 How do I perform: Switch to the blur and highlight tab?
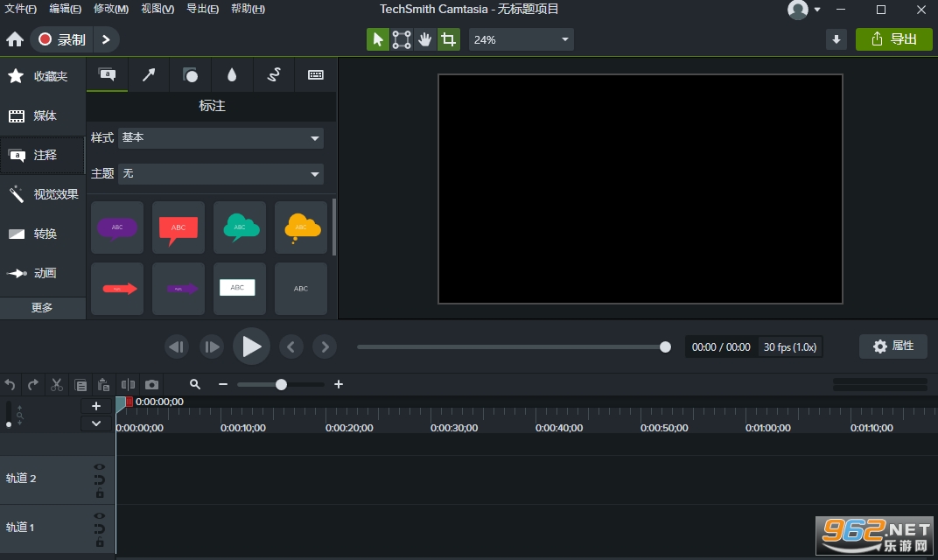(x=232, y=74)
